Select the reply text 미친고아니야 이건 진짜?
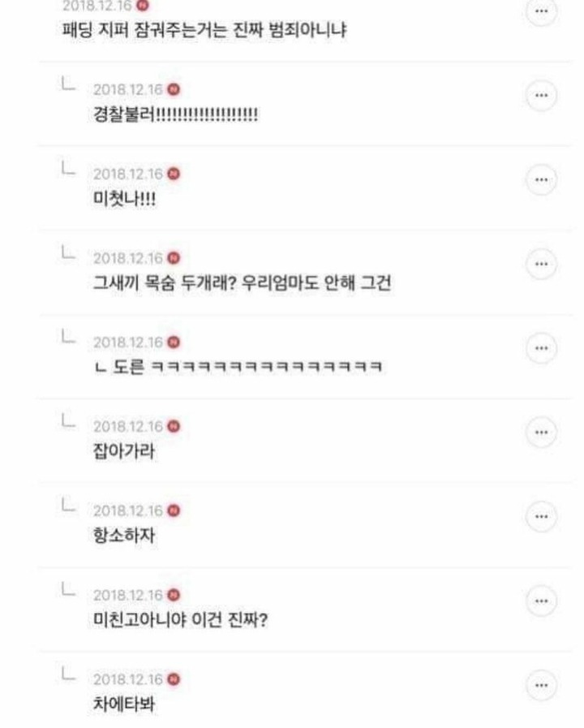 click(x=181, y=620)
